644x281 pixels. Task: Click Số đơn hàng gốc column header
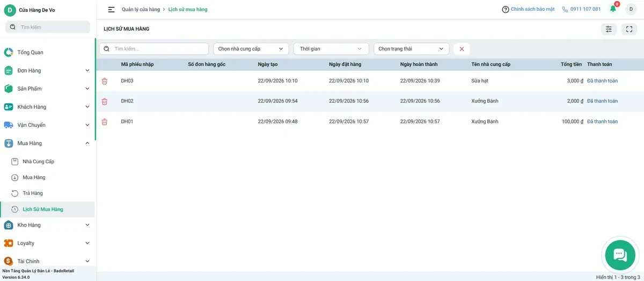(207, 64)
